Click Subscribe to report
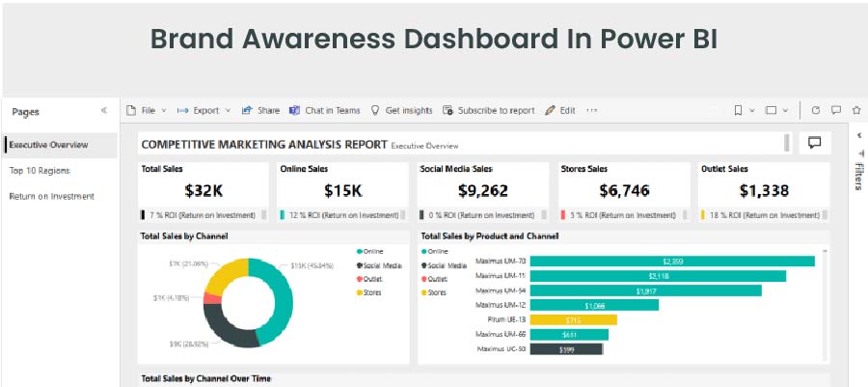Image resolution: width=868 pixels, height=387 pixels. (489, 111)
